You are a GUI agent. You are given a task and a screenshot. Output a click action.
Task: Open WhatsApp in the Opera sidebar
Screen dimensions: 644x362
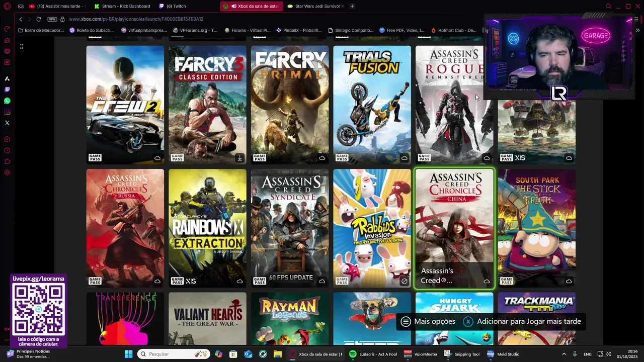tap(7, 101)
